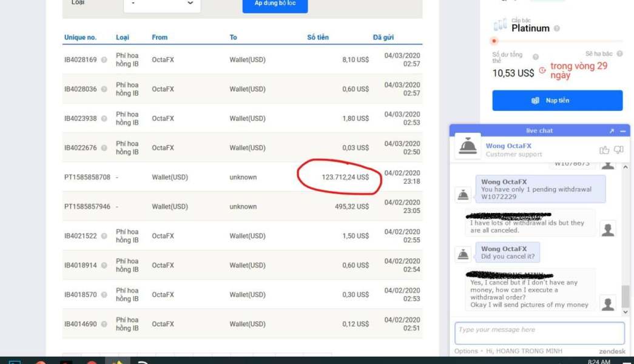This screenshot has height=364, width=634.
Task: Sort by From column header
Action: click(x=160, y=37)
